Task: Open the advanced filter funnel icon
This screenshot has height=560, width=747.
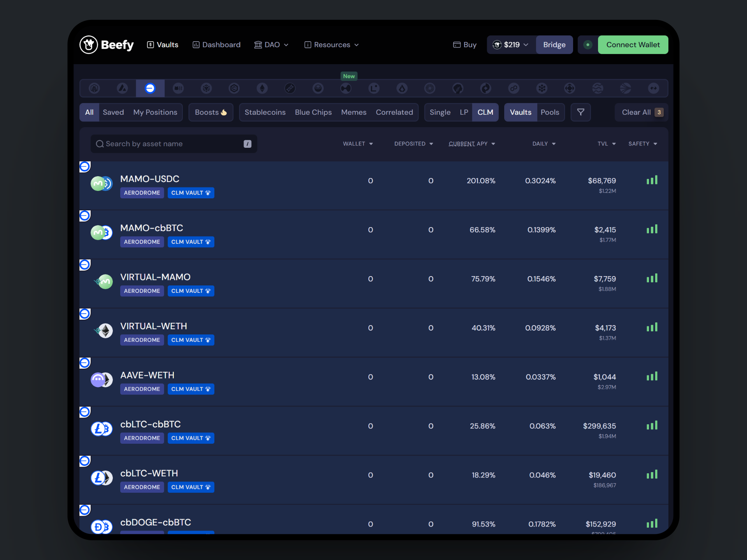Action: coord(580,112)
